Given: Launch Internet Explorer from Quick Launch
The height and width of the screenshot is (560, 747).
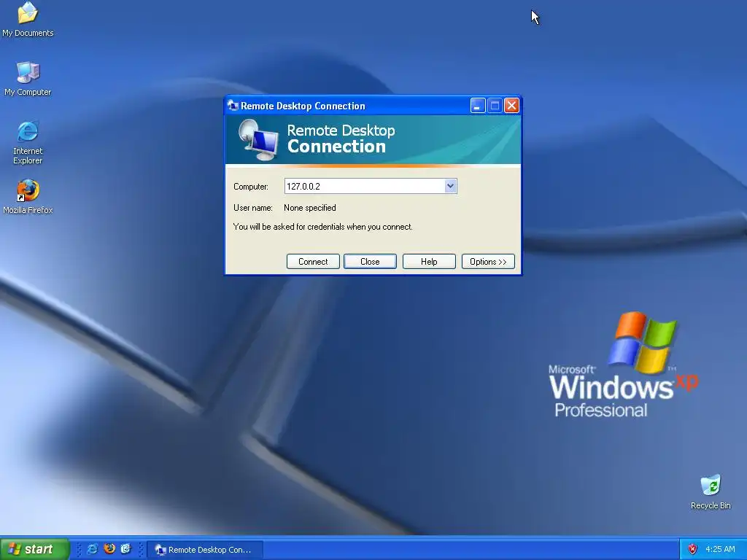Looking at the screenshot, I should click(93, 549).
